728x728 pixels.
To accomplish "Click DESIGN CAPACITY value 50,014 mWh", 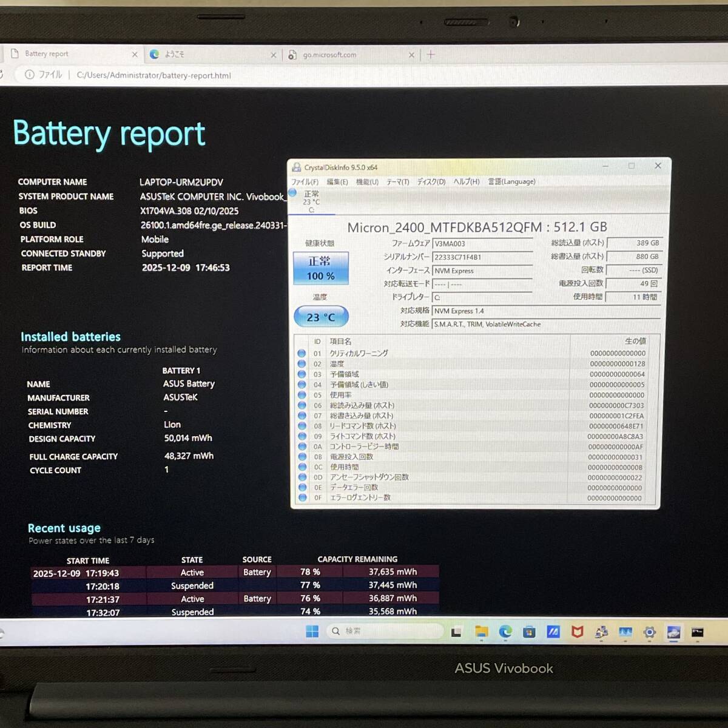I will pos(188,438).
